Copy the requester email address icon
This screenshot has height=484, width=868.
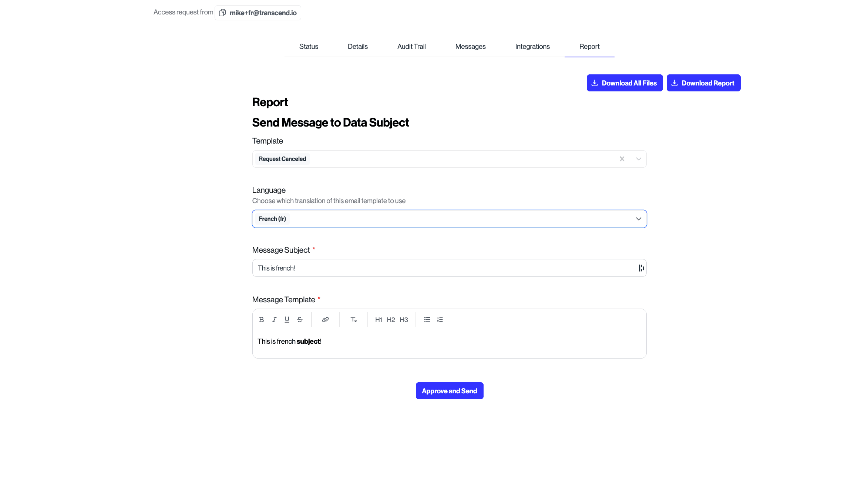pos(222,13)
